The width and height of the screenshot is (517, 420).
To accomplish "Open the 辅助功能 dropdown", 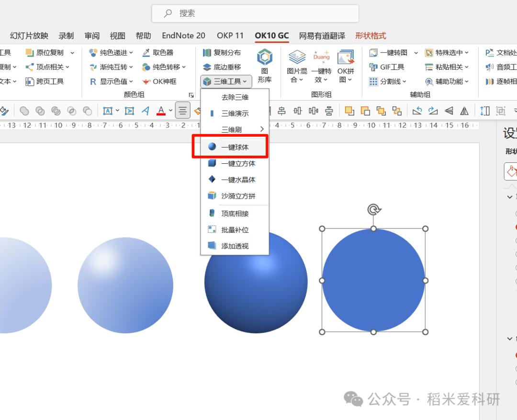I will click(447, 81).
